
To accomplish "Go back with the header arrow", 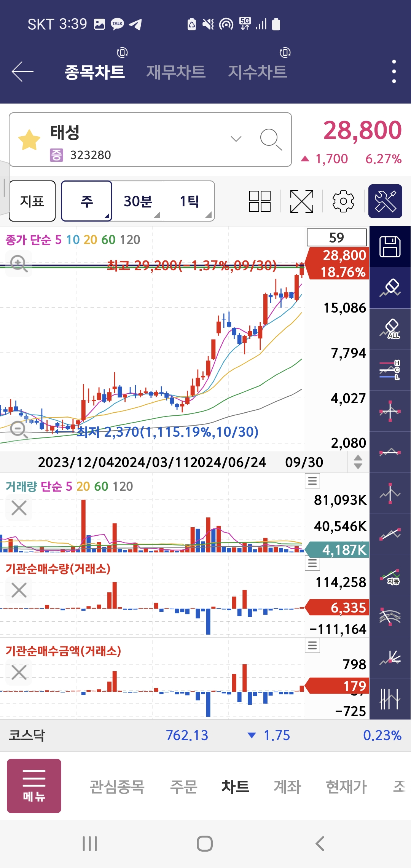I will (22, 72).
